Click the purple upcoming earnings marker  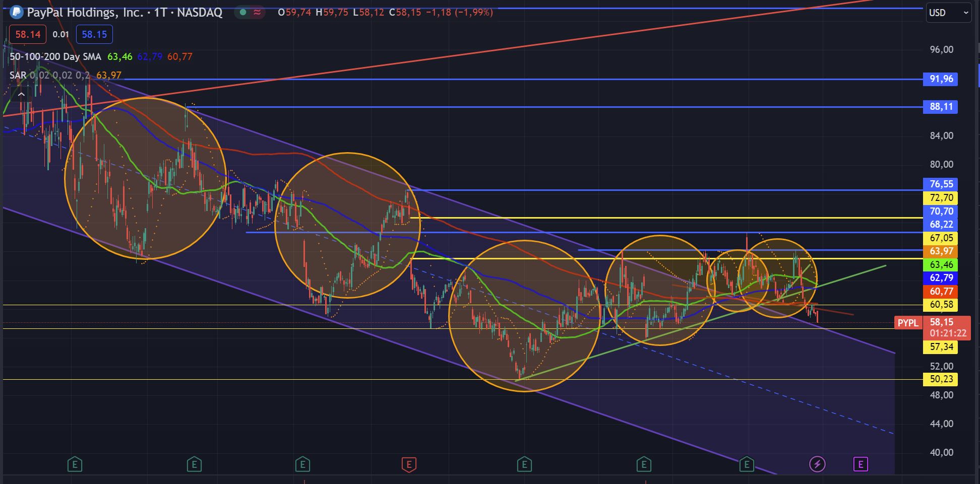coord(861,464)
